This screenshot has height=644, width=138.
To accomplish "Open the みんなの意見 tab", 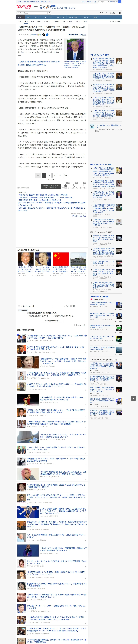I will coord(73,17).
